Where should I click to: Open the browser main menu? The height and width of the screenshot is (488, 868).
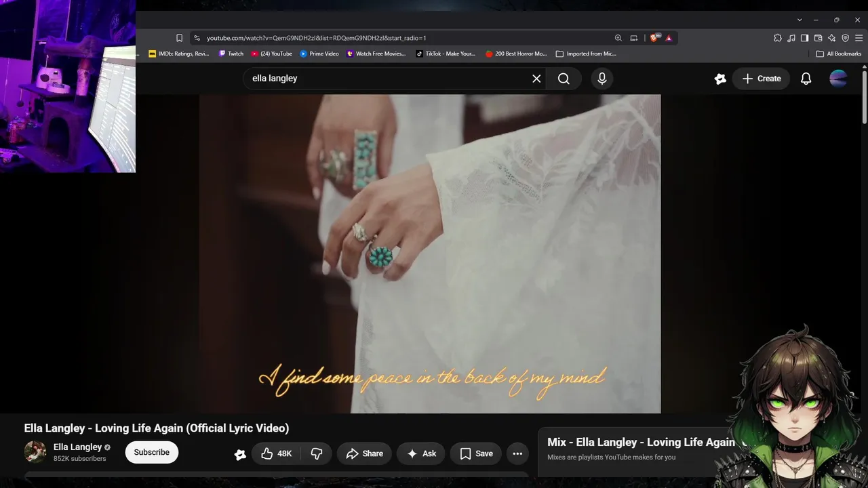(x=859, y=38)
